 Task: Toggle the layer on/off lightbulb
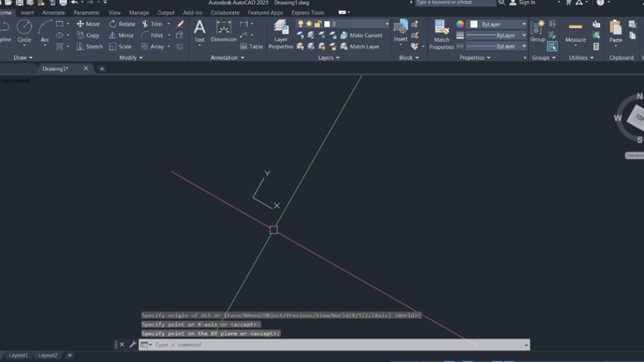[x=300, y=24]
